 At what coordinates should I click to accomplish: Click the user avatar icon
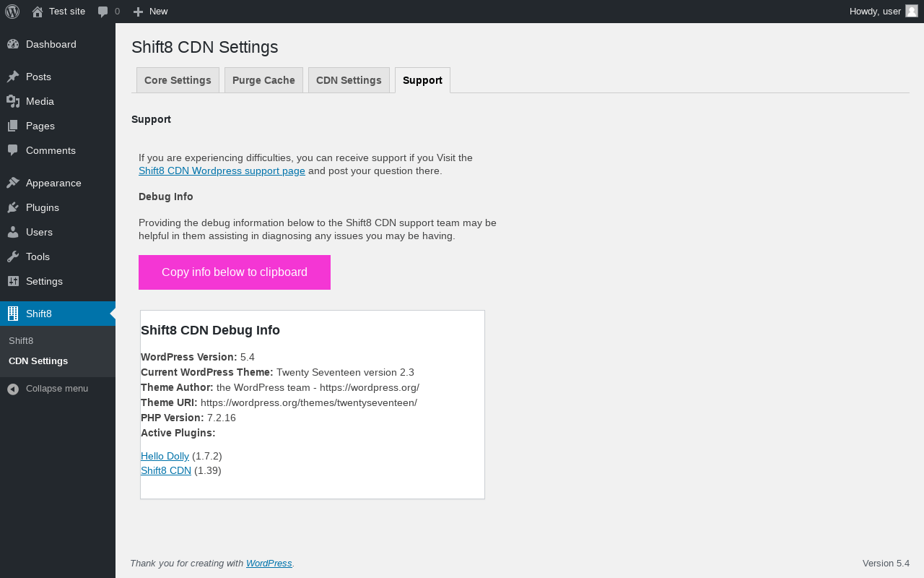[x=912, y=11]
